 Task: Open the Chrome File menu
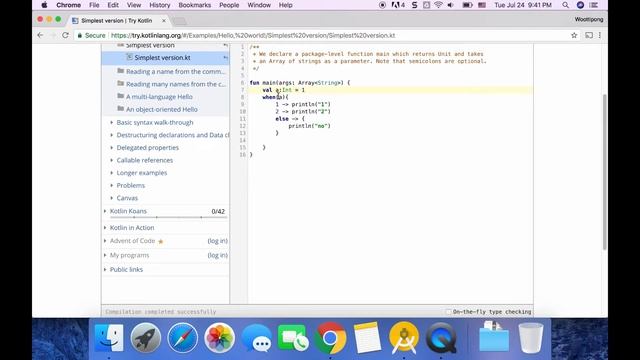(x=94, y=5)
